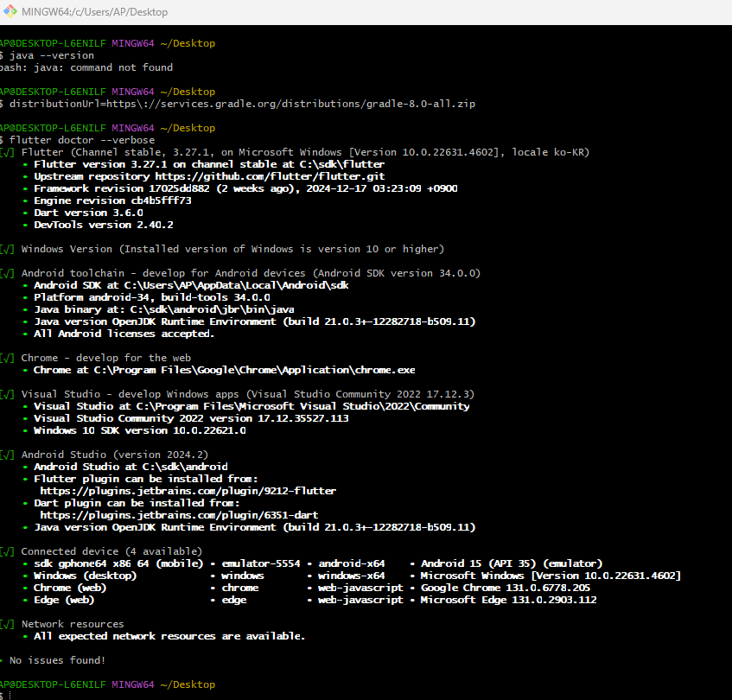Image resolution: width=732 pixels, height=700 pixels.
Task: Click the gradle distributionUrl command line
Action: [238, 104]
